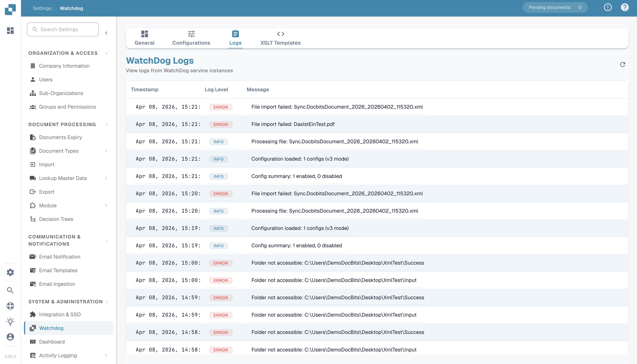This screenshot has height=364, width=637.
Task: Open the XSLT Templates tab
Action: tap(281, 38)
